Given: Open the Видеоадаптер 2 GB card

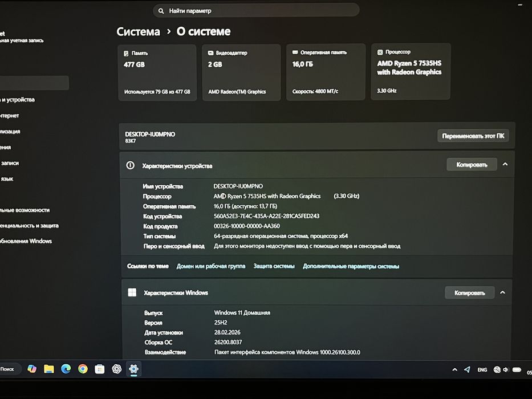Looking at the screenshot, I should (x=241, y=72).
